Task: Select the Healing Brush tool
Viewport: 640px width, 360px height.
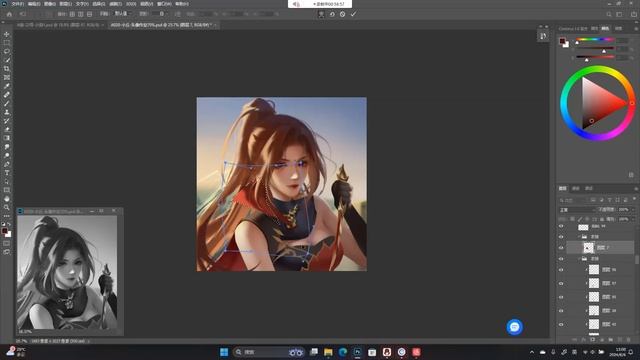Action: 7,95
